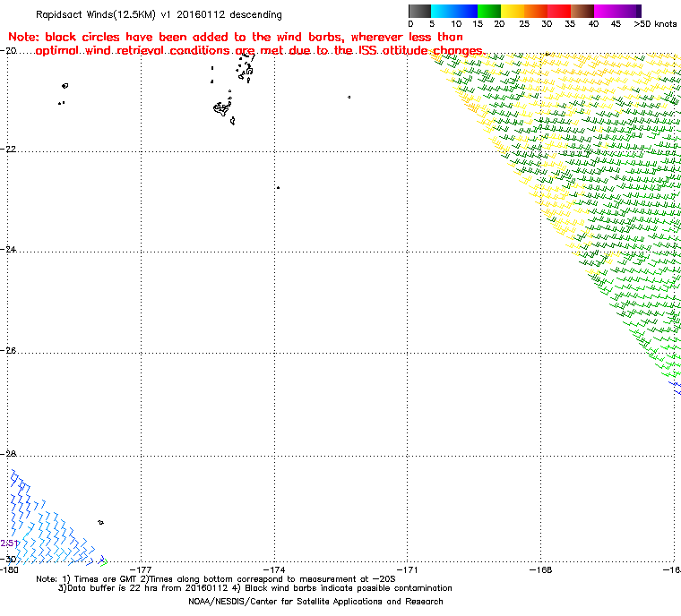Click the small island outline near -178, -29
Screen dimensions: 681x616
click(100, 522)
